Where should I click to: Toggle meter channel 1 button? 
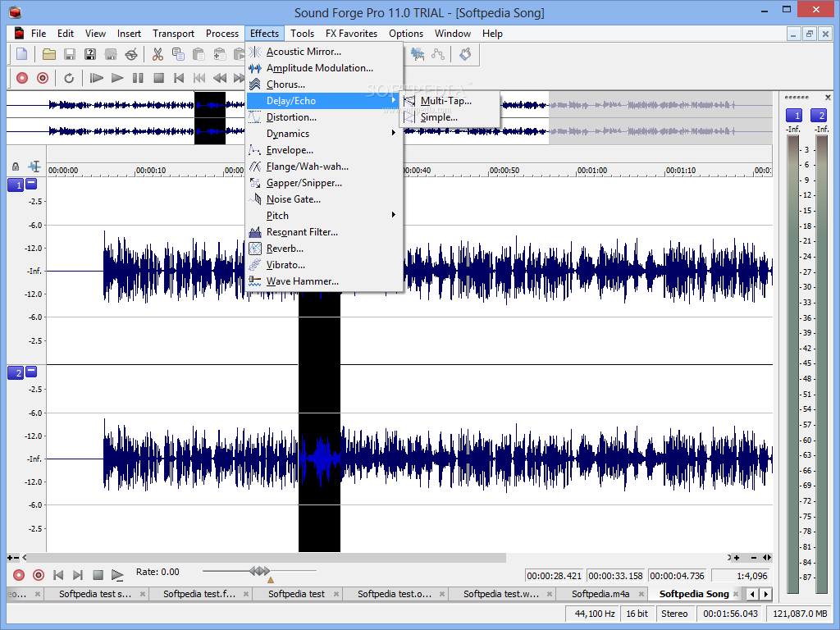793,115
